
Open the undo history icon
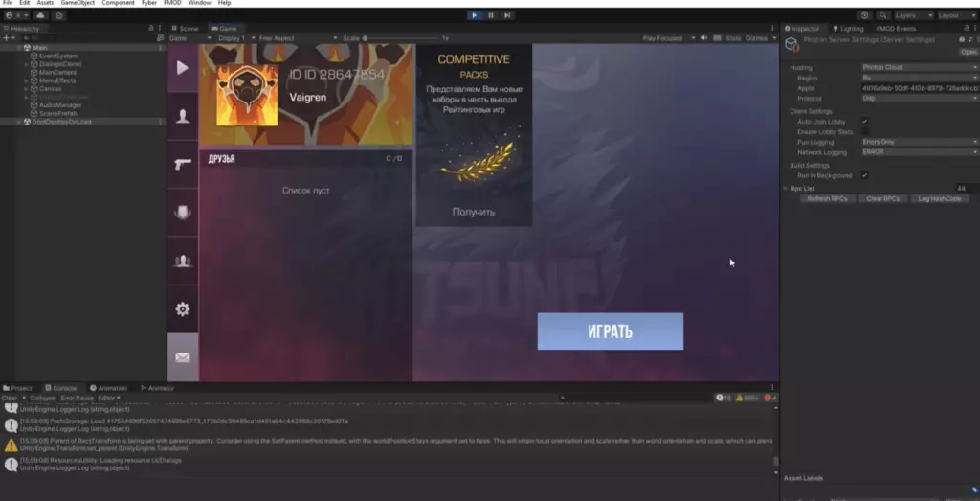point(865,15)
